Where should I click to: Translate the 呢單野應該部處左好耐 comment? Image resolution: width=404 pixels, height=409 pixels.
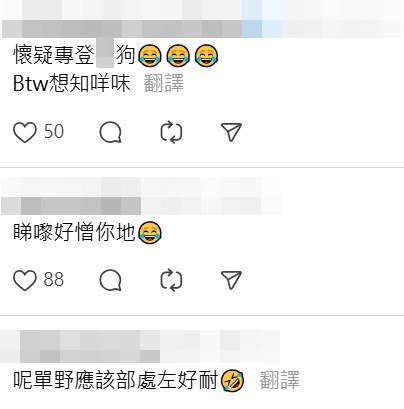(x=280, y=380)
